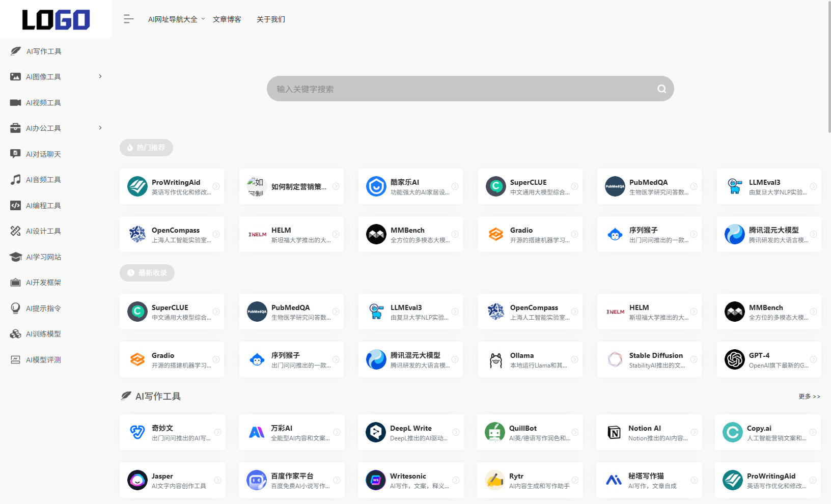831x504 pixels.
Task: Click the 如何制定营销策 card title
Action: pyautogui.click(x=299, y=187)
